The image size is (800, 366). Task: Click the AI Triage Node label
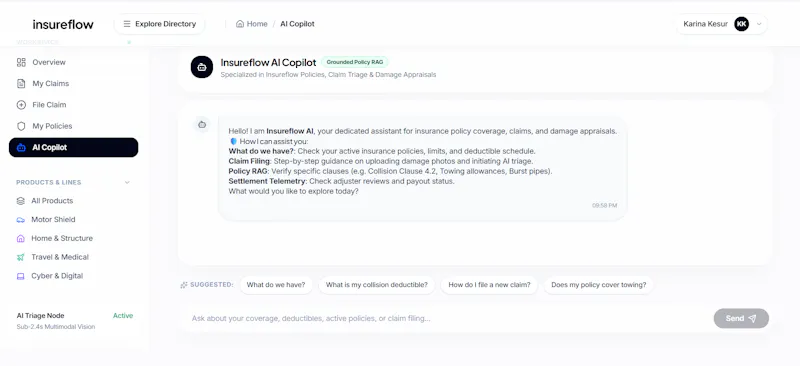(x=40, y=316)
